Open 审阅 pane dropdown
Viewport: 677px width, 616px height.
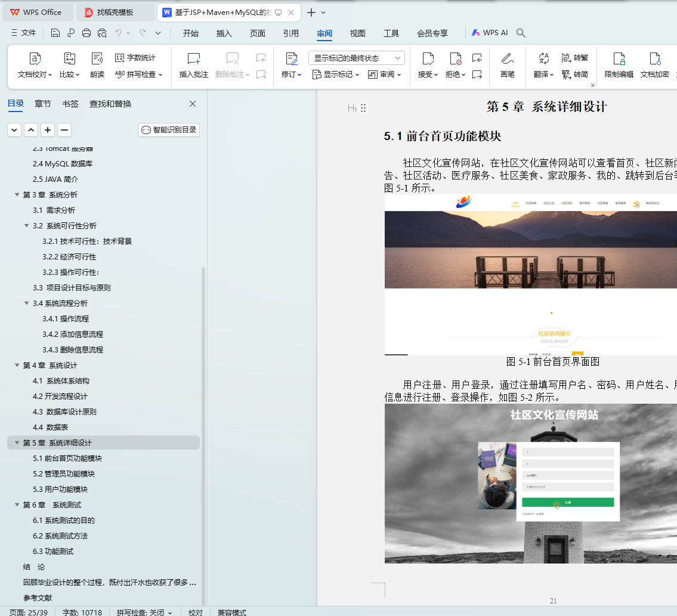(x=384, y=75)
